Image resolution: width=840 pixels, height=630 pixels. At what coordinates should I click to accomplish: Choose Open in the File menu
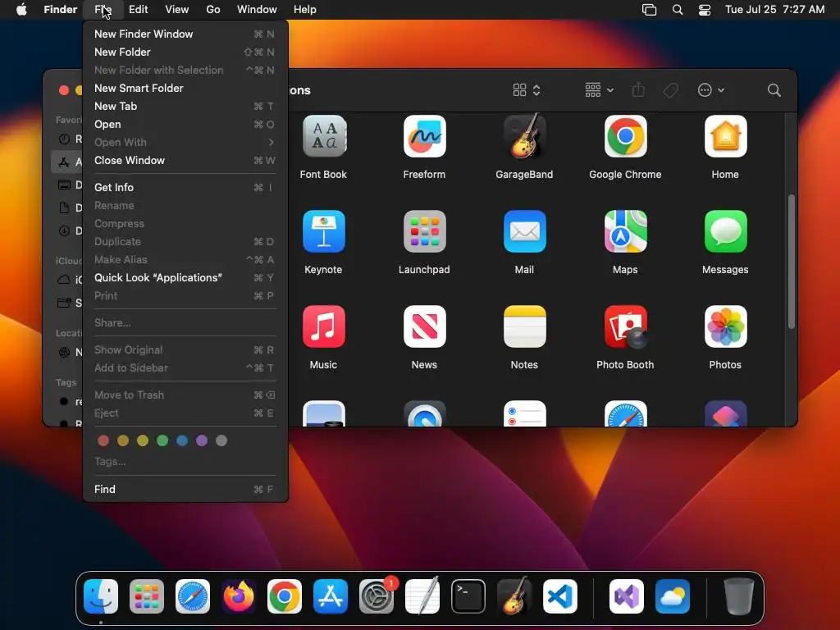point(185,125)
